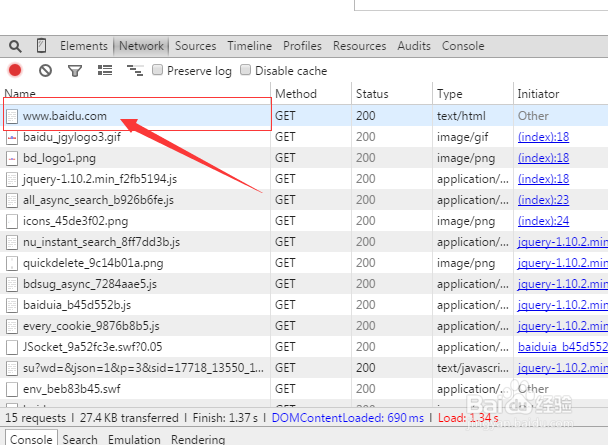The height and width of the screenshot is (445, 608).
Task: Open the top Console tab
Action: pyautogui.click(x=463, y=46)
